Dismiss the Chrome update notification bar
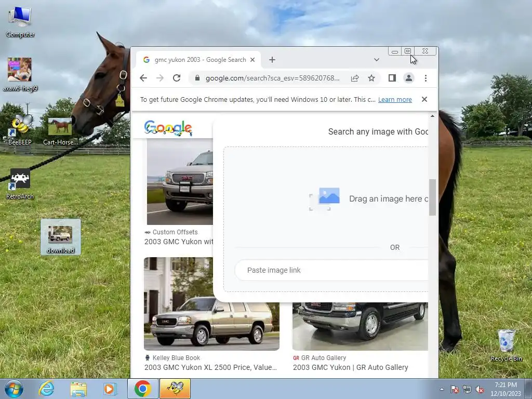532x399 pixels. point(424,99)
